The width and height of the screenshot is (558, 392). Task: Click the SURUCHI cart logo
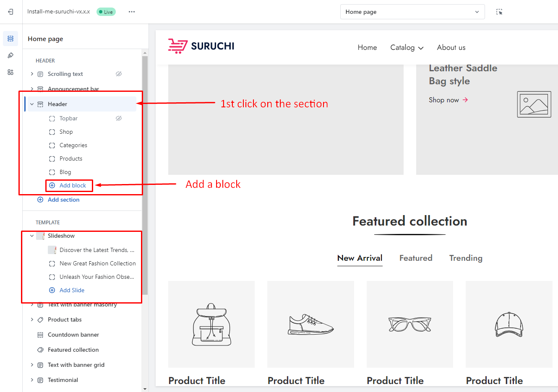tap(201, 46)
